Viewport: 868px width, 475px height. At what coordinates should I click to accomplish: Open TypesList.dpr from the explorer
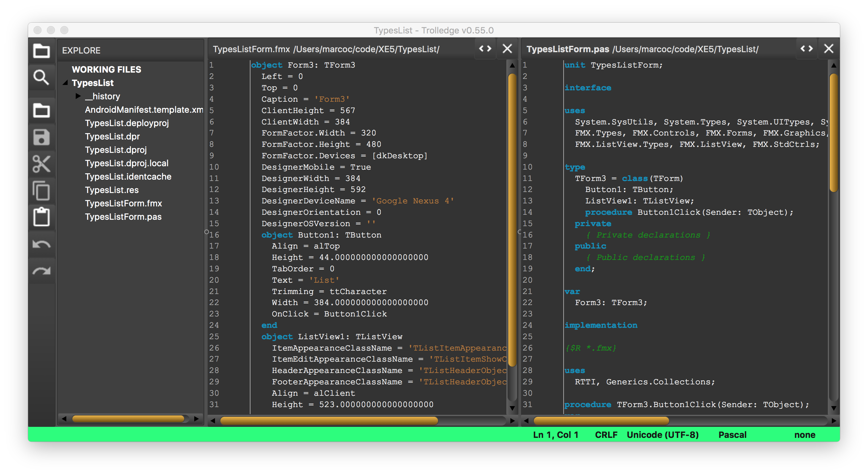point(112,136)
